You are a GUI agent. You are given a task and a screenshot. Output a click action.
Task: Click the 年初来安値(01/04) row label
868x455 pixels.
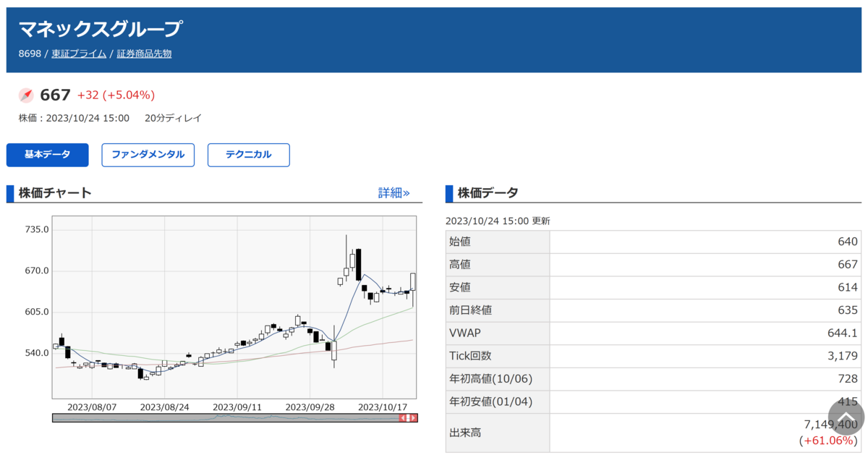[x=490, y=402]
